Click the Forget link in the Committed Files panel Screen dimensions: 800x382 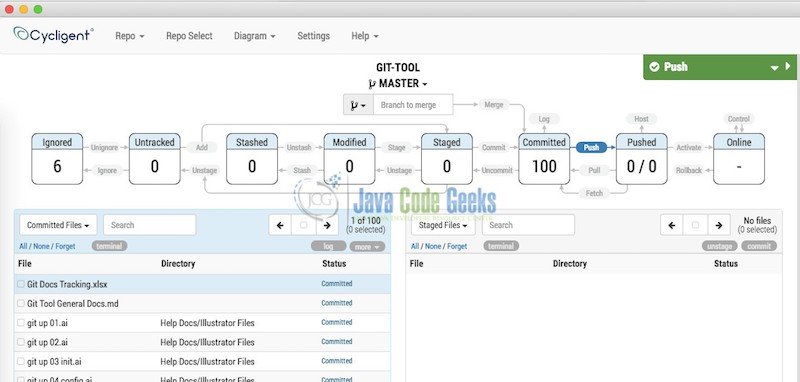pyautogui.click(x=65, y=246)
